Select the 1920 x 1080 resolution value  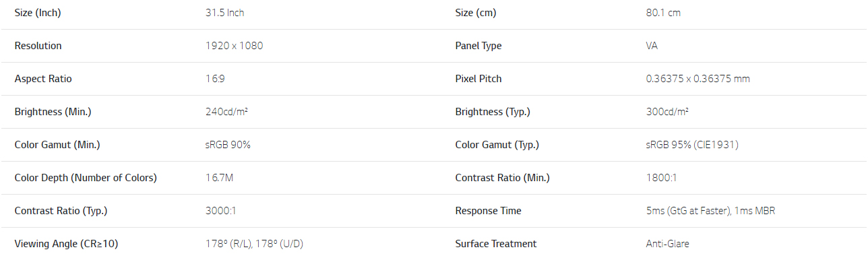coord(234,46)
